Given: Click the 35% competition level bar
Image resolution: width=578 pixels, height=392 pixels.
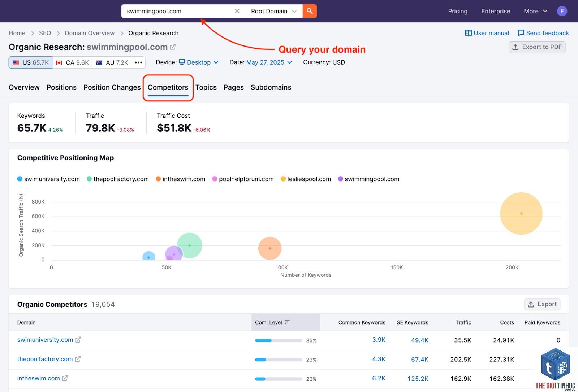Looking at the screenshot, I should click(x=279, y=340).
